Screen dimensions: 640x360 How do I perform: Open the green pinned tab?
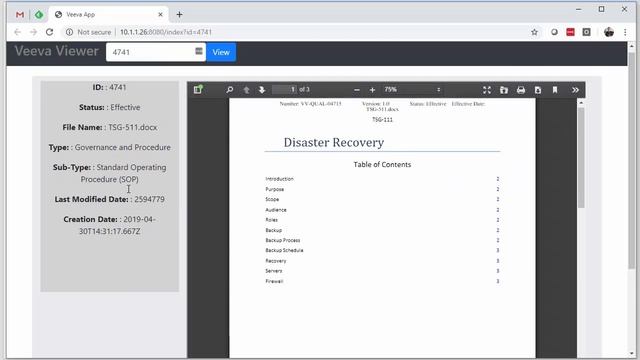pos(39,15)
